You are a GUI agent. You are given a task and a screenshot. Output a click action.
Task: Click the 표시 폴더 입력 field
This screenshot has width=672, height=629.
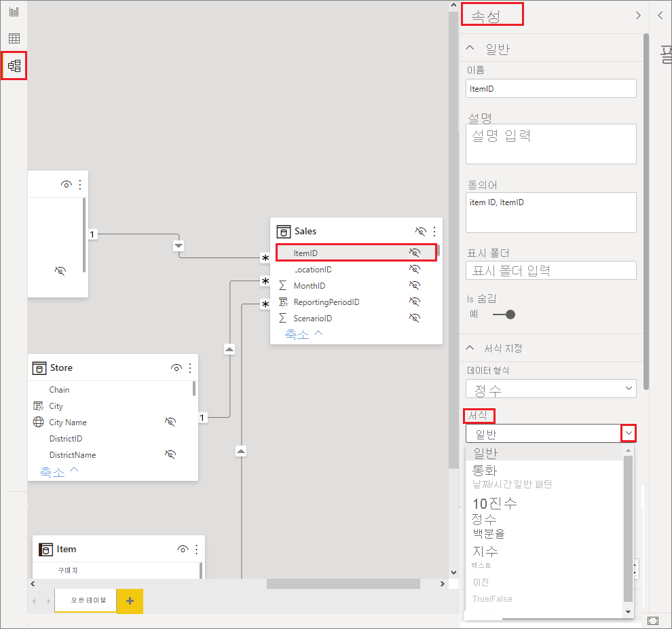click(551, 270)
